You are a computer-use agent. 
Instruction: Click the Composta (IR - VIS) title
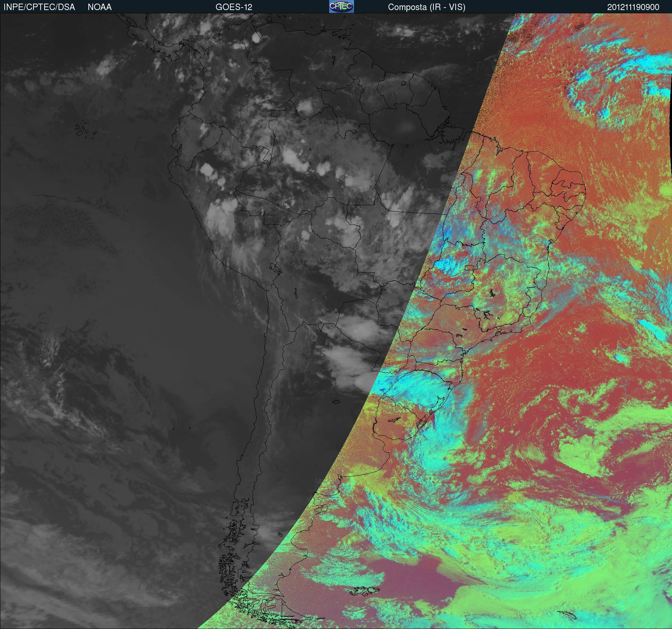(x=427, y=7)
